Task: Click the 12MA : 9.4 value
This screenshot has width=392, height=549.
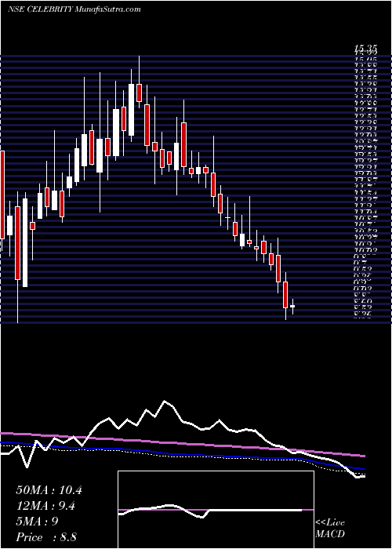Action: pyautogui.click(x=46, y=506)
